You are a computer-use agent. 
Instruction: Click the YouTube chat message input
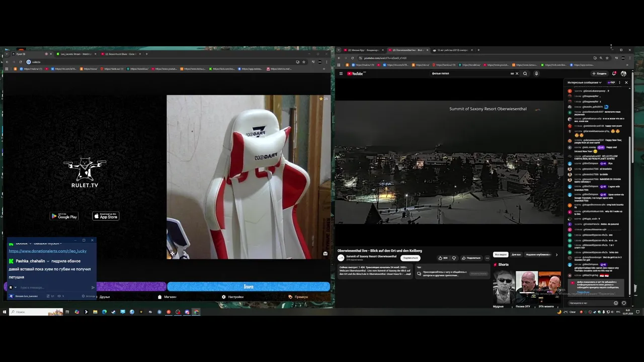pyautogui.click(x=590, y=303)
